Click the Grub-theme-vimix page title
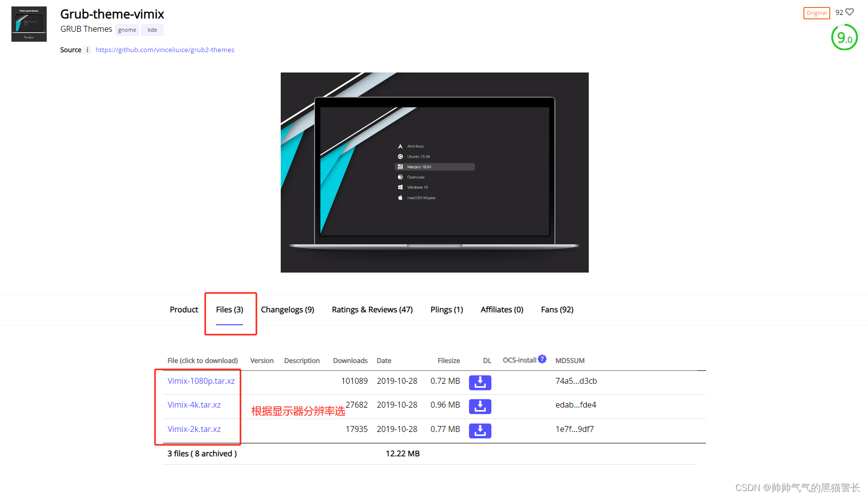 point(112,14)
